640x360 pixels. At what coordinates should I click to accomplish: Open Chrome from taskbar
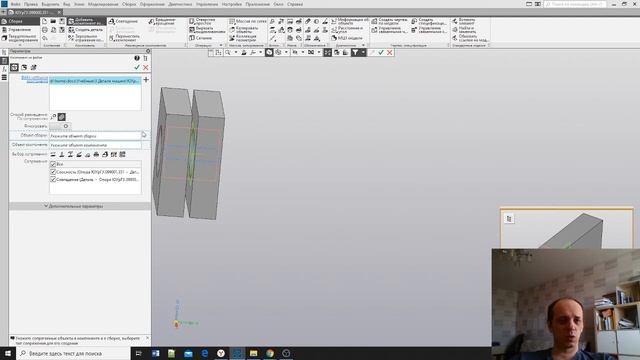(270, 353)
